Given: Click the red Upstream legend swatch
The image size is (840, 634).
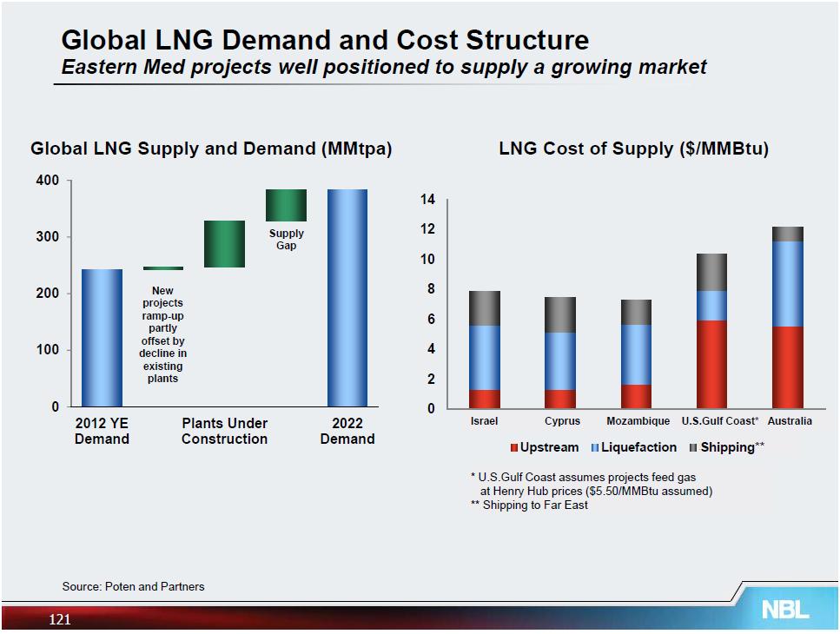Looking at the screenshot, I should point(513,448).
